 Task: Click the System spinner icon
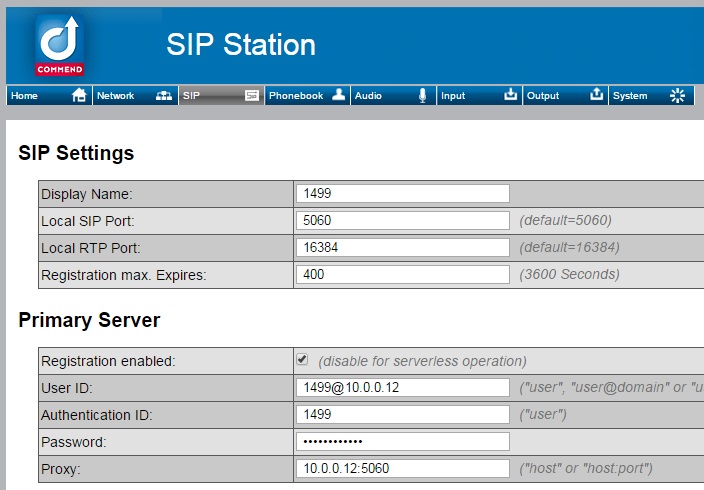pos(678,96)
